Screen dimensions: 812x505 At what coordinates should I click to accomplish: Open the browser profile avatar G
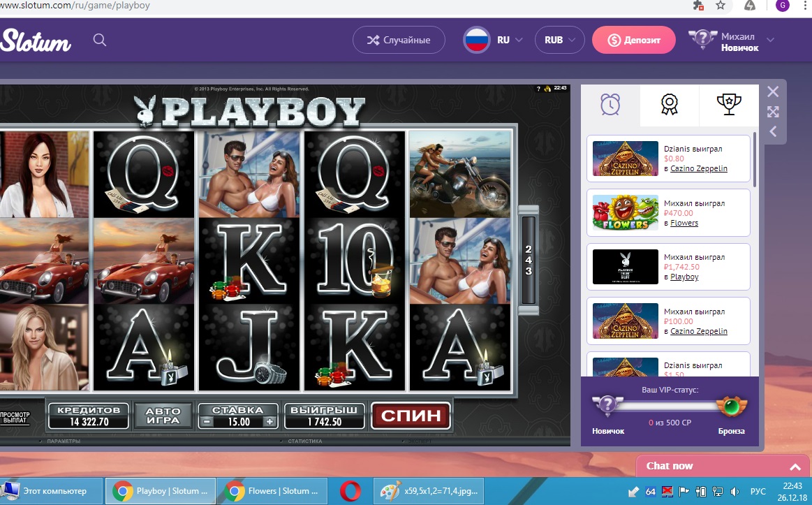(783, 6)
